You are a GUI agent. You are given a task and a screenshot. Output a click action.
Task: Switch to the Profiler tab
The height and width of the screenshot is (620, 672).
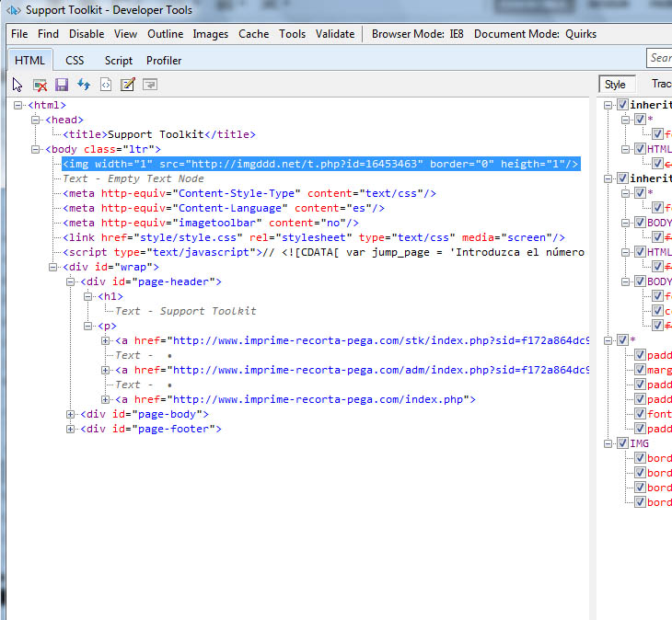click(x=164, y=61)
